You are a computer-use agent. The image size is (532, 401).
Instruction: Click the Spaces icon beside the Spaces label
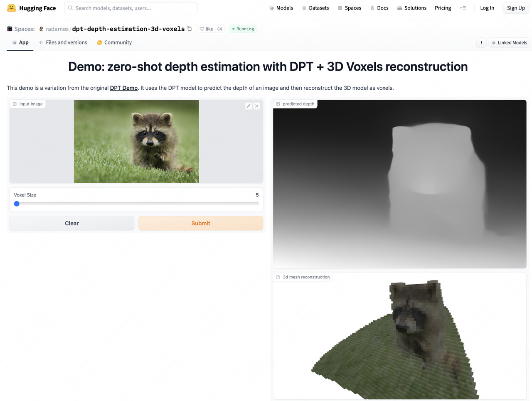click(10, 29)
